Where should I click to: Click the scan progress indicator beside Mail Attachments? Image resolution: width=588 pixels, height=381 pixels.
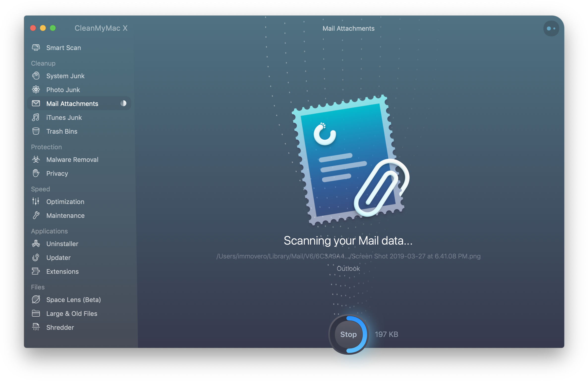point(123,103)
